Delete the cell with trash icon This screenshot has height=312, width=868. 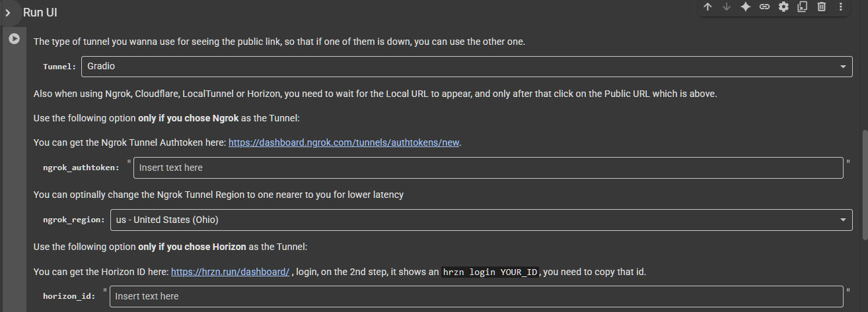click(821, 7)
